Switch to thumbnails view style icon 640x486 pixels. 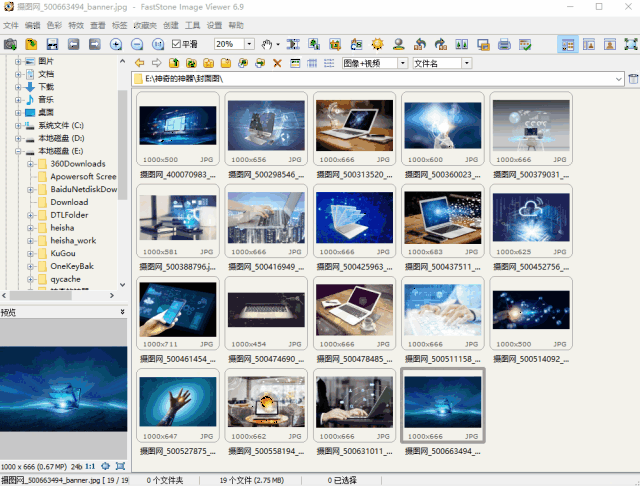tap(295, 63)
